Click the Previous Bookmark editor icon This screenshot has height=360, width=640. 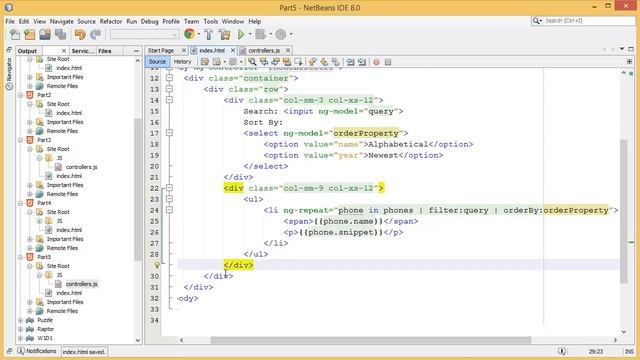tap(313, 62)
